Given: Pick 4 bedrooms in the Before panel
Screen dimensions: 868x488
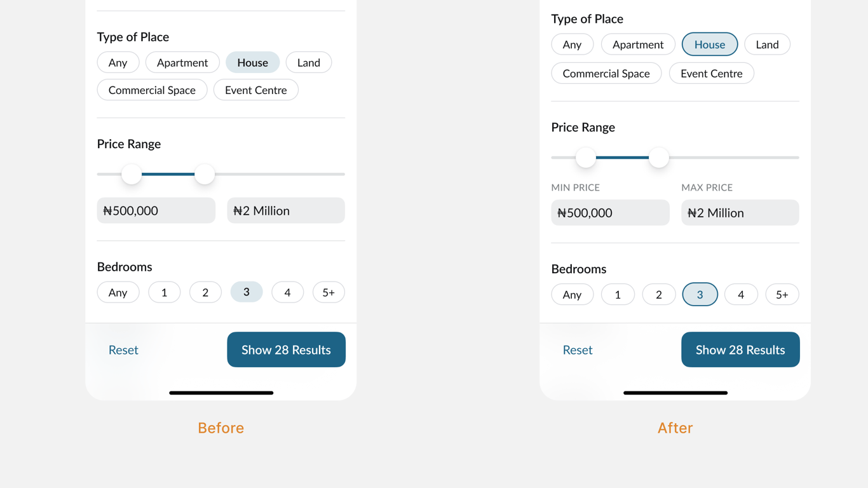Looking at the screenshot, I should (287, 292).
